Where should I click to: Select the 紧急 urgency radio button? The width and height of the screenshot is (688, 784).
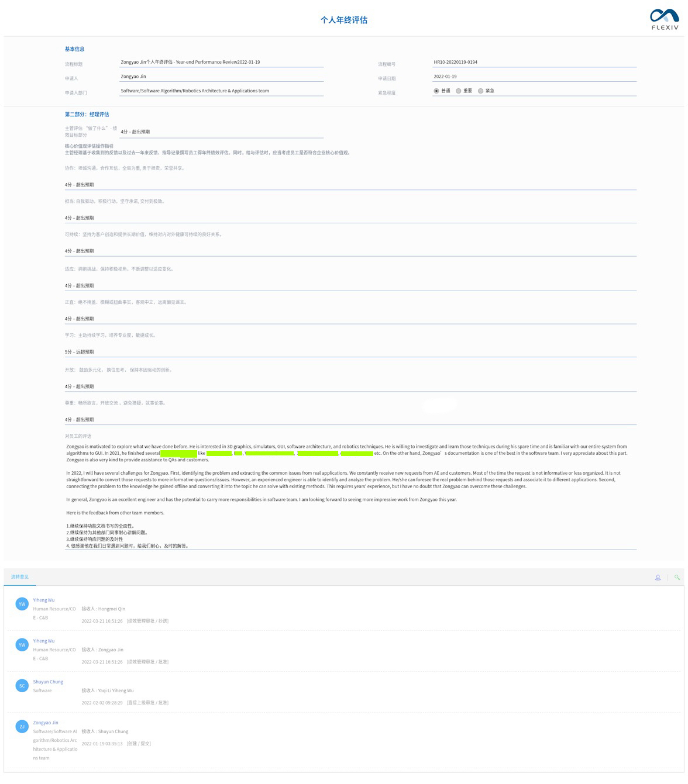(481, 91)
